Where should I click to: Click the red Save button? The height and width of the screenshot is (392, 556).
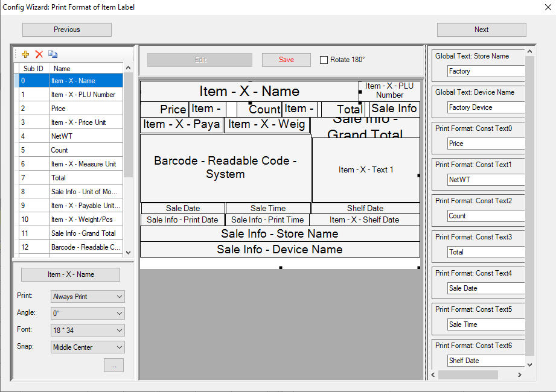tap(286, 60)
